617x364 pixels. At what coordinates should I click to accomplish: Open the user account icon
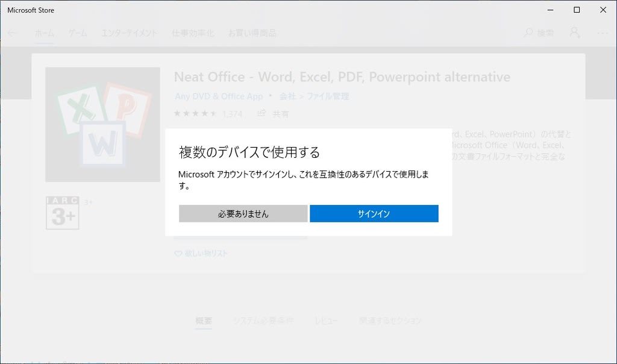click(575, 33)
